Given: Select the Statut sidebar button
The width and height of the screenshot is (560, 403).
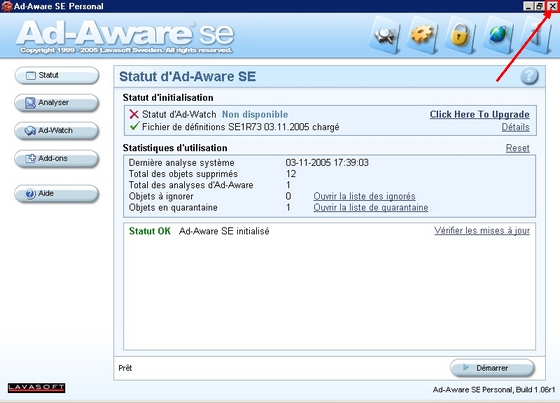Looking at the screenshot, I should [x=57, y=75].
